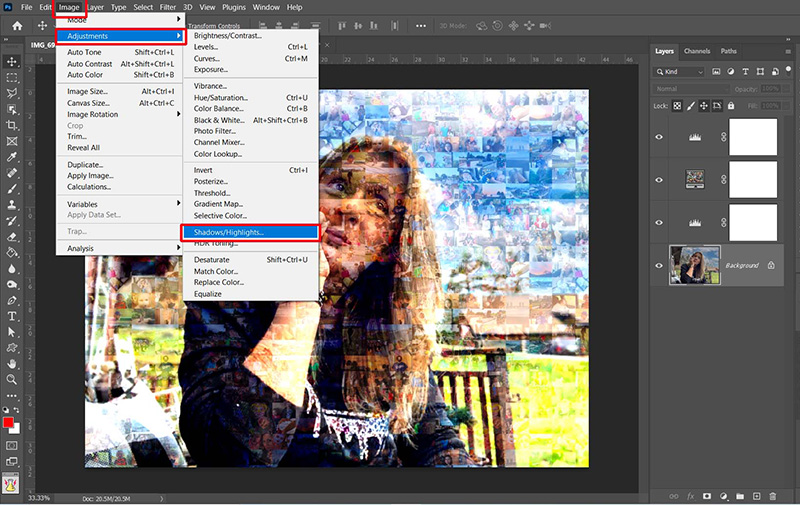Toggle Lock position
The image size is (800, 505).
(704, 106)
